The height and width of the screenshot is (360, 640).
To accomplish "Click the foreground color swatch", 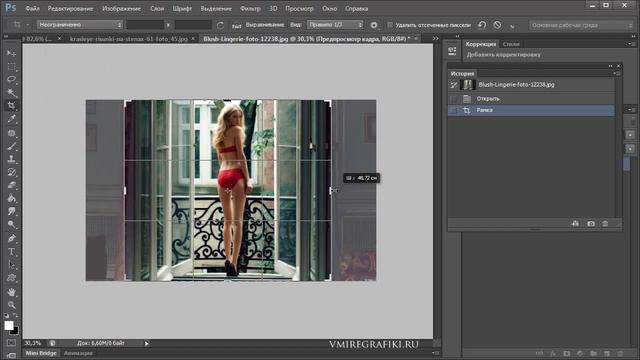I will 9,325.
